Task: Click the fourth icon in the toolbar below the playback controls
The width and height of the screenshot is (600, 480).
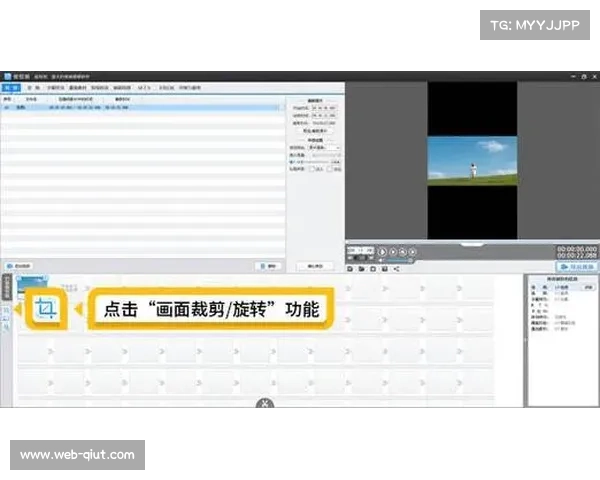Action: point(385,269)
